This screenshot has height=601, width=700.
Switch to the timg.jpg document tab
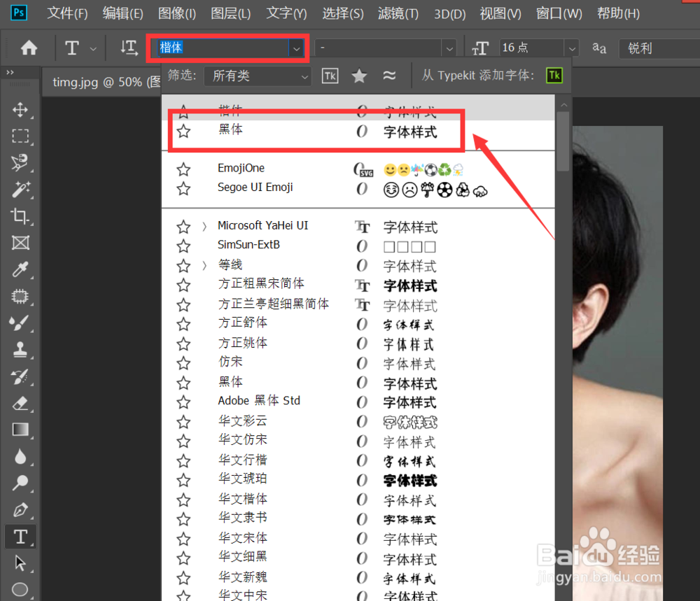98,81
